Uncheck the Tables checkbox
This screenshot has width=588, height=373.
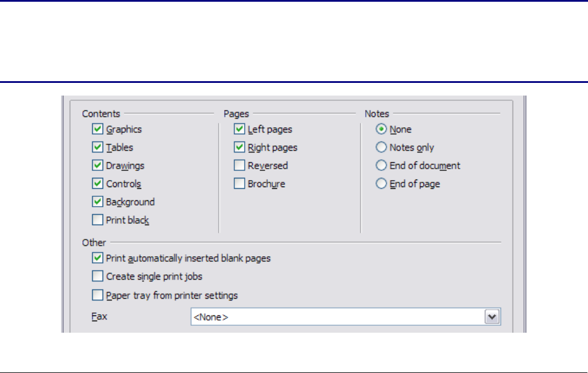[x=97, y=147]
